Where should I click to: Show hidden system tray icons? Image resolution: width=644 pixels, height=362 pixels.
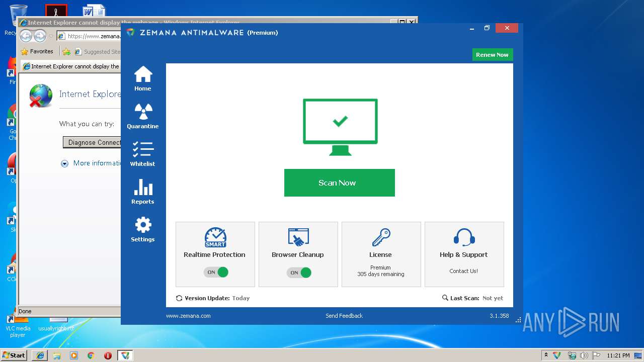point(546,355)
